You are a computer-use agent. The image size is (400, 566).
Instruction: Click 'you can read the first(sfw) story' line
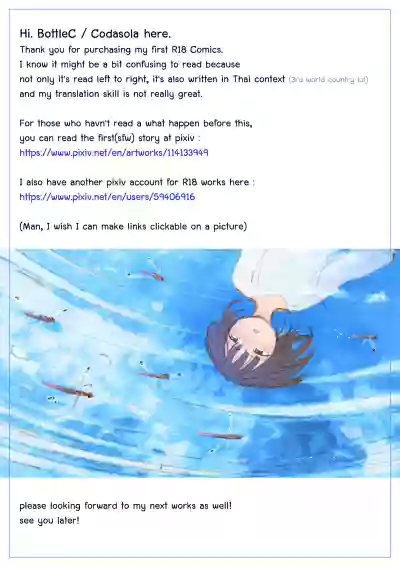110,138
